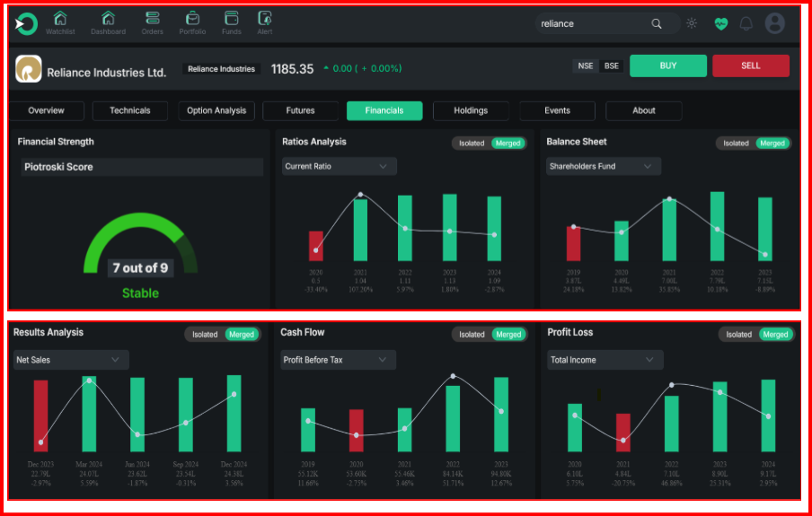The width and height of the screenshot is (812, 516).
Task: Set Profit Loss to Merged
Action: (x=776, y=335)
